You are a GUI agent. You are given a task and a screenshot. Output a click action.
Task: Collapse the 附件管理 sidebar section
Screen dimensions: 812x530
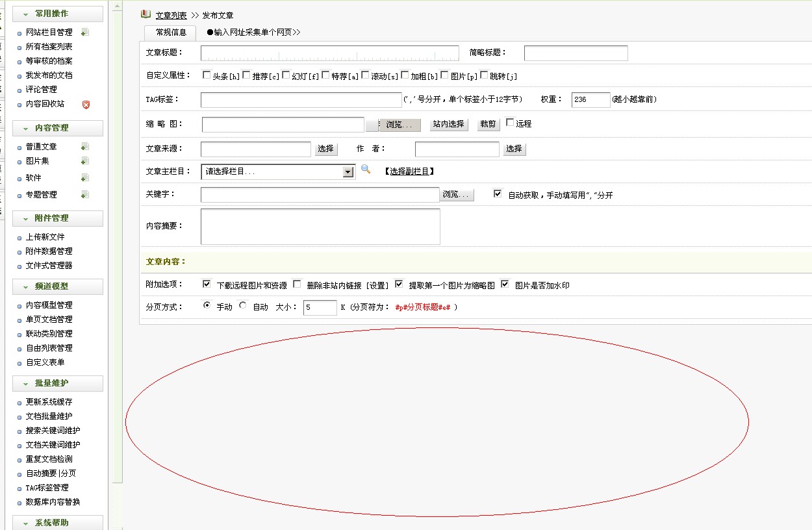click(x=58, y=218)
